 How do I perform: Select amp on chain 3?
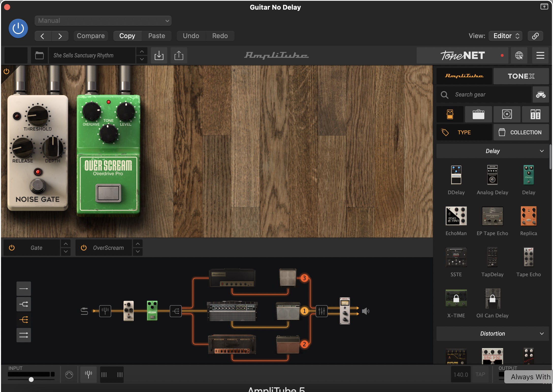click(232, 278)
